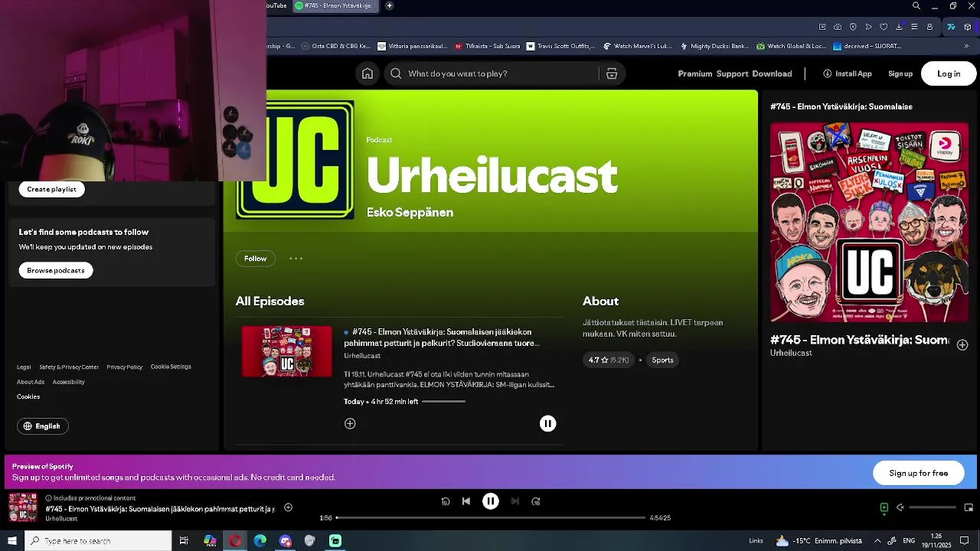Image resolution: width=980 pixels, height=551 pixels.
Task: Skip back 15 seconds
Action: pos(446,501)
